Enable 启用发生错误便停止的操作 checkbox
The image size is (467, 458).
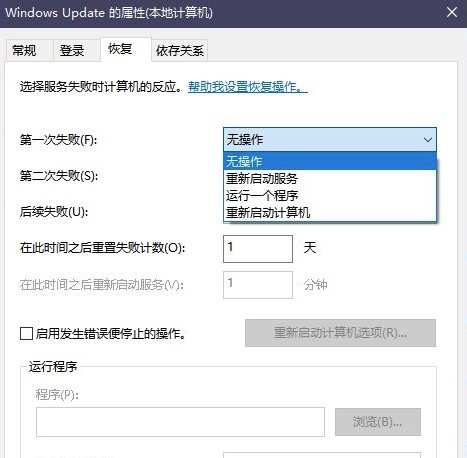click(x=26, y=333)
